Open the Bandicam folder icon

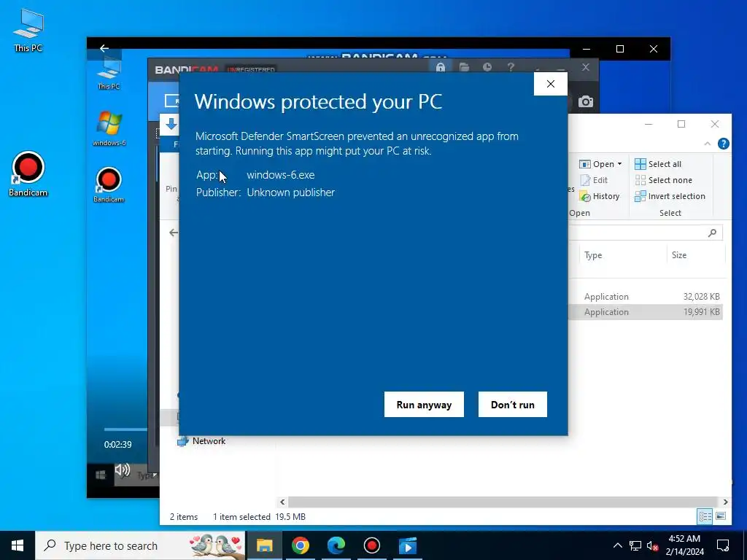464,67
